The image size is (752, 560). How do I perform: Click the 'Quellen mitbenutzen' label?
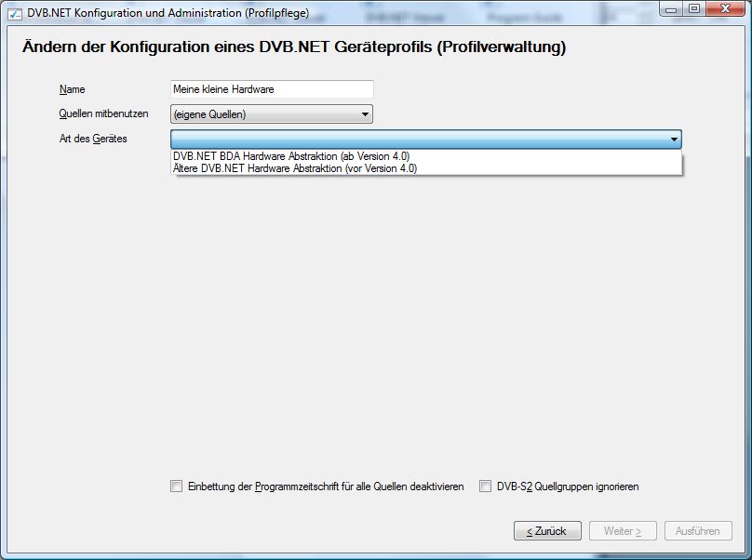pyautogui.click(x=103, y=113)
